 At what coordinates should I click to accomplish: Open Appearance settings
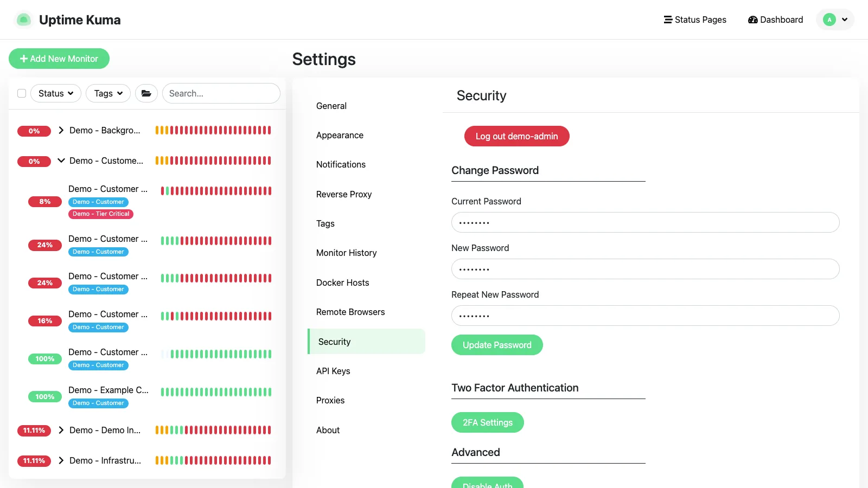[366, 135]
